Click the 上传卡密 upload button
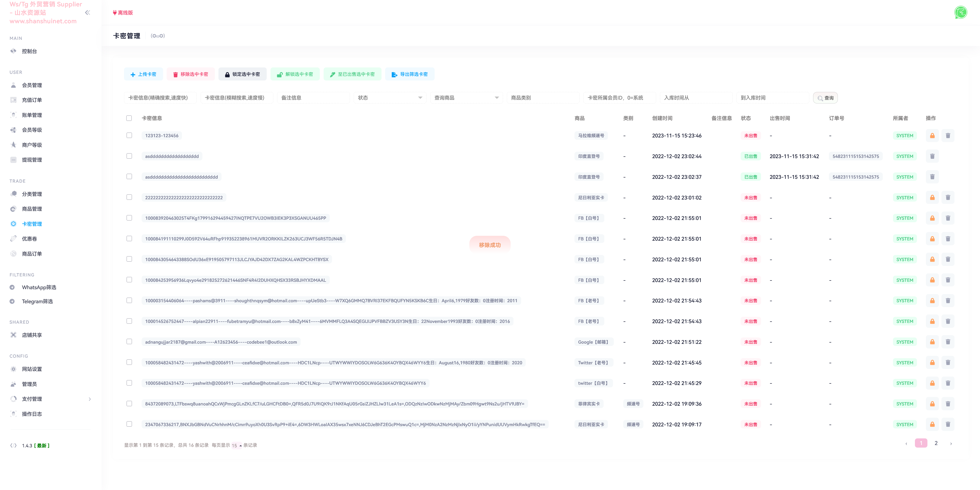This screenshot has width=980, height=490. coord(143,74)
